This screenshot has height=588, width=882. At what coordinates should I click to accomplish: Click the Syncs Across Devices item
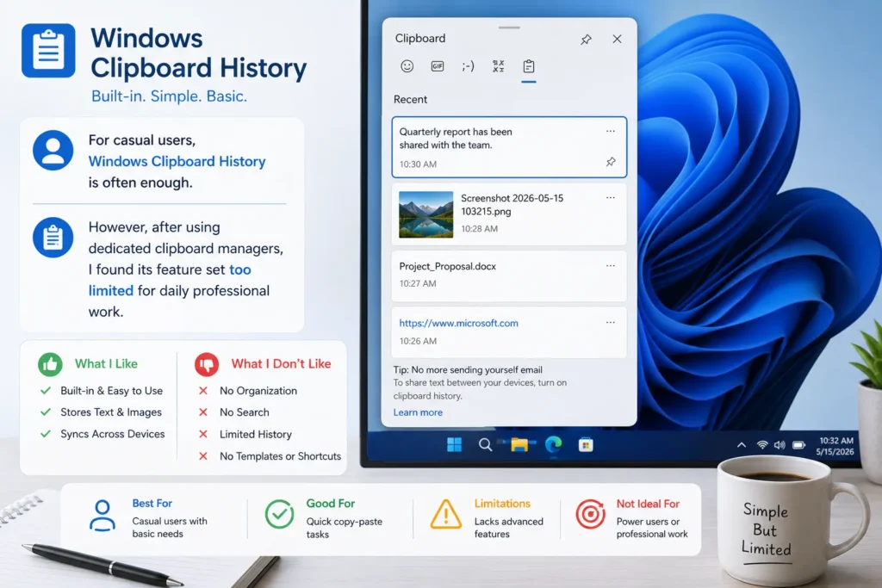click(x=113, y=434)
